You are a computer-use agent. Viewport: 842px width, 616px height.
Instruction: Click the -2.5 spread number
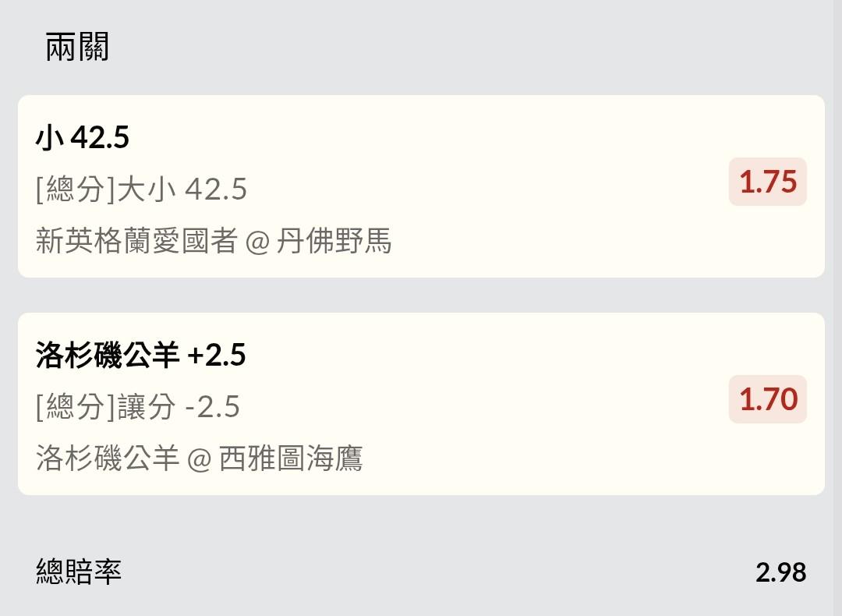click(212, 407)
